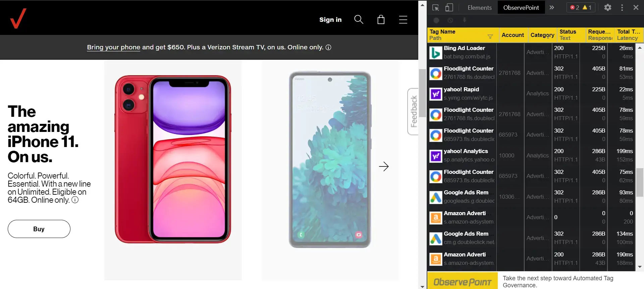Screen dimensions: 644x289
Task: Click the Buy button
Action: [x=39, y=229]
